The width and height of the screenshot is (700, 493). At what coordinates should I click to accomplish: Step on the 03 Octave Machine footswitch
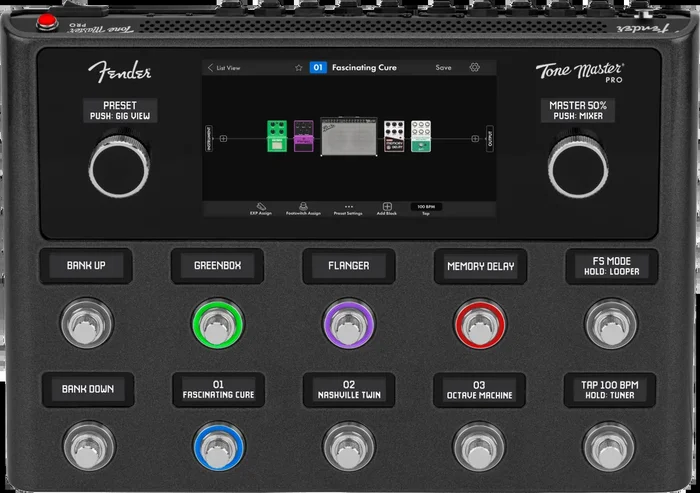479,447
